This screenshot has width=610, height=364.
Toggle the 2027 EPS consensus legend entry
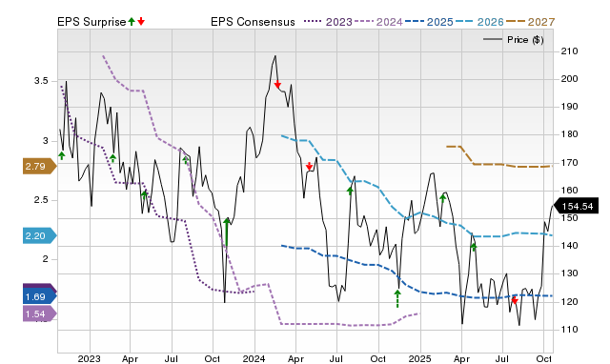point(530,22)
